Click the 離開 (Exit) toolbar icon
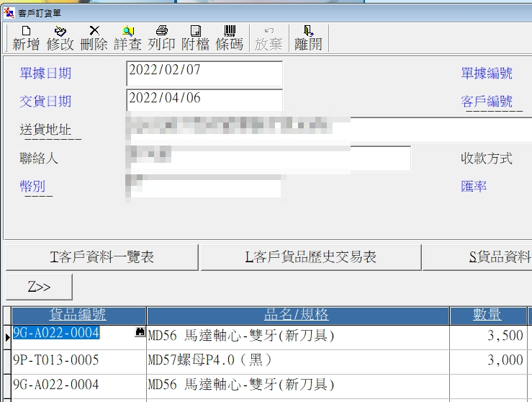The image size is (532, 402). coord(308,38)
